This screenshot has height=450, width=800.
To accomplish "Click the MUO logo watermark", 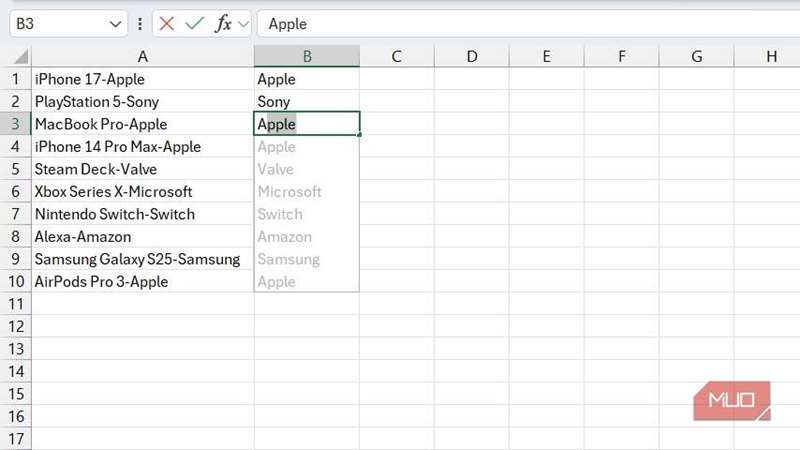I will coord(732,402).
